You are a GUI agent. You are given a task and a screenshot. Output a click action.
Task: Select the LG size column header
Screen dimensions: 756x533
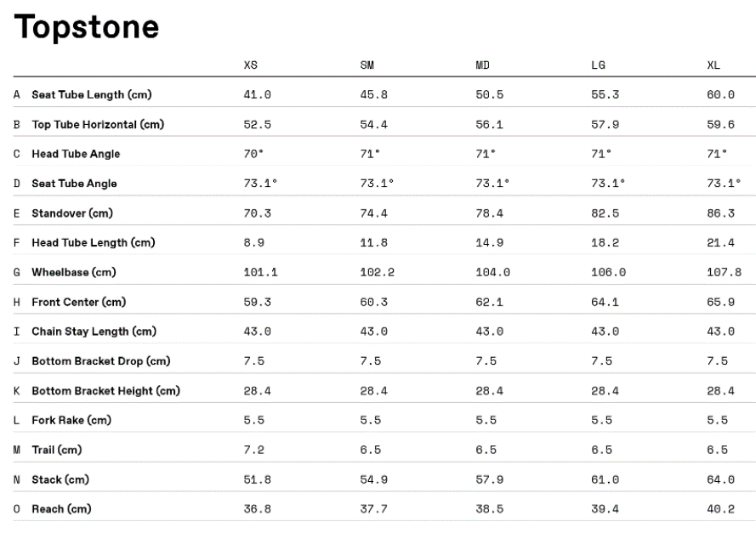click(598, 65)
